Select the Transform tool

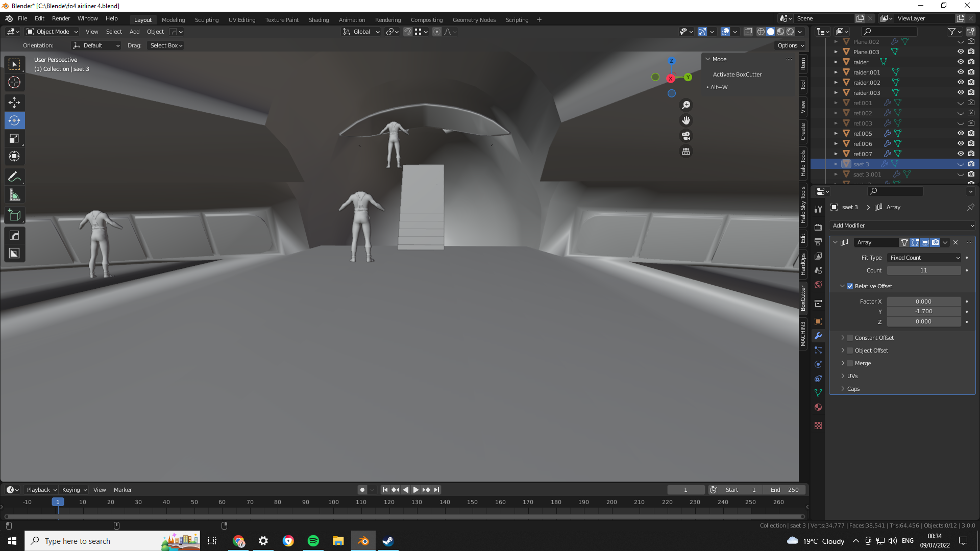coord(14,156)
